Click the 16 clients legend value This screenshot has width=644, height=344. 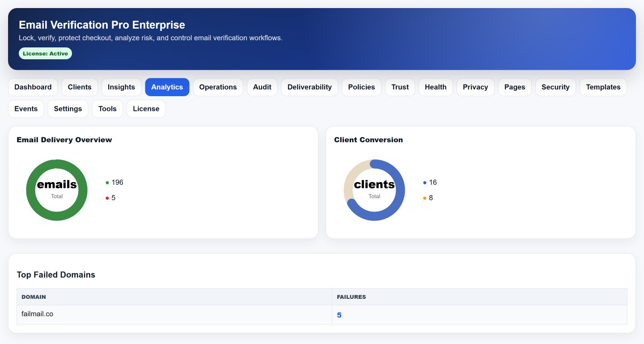[433, 183]
